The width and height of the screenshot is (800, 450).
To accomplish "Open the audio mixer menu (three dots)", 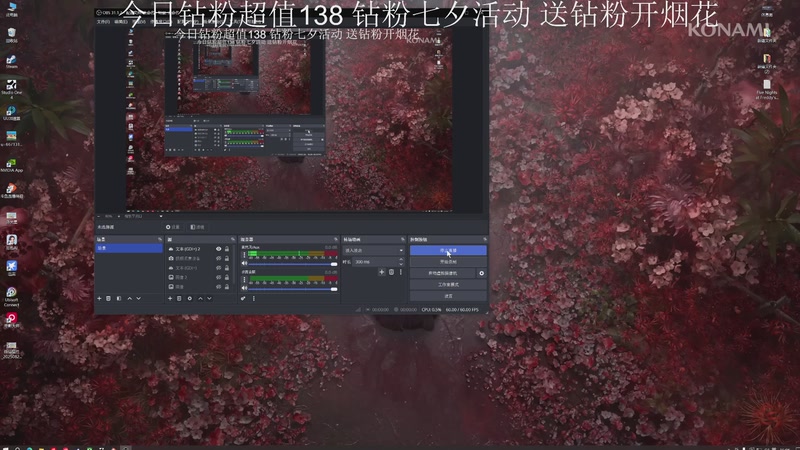I will (254, 298).
